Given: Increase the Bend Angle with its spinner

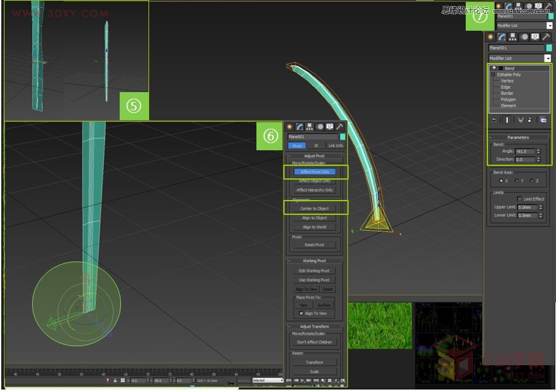Looking at the screenshot, I should (539, 149).
